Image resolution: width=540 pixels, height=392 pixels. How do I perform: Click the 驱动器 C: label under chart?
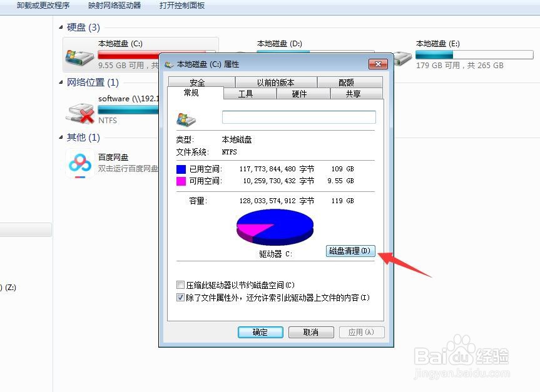click(275, 254)
